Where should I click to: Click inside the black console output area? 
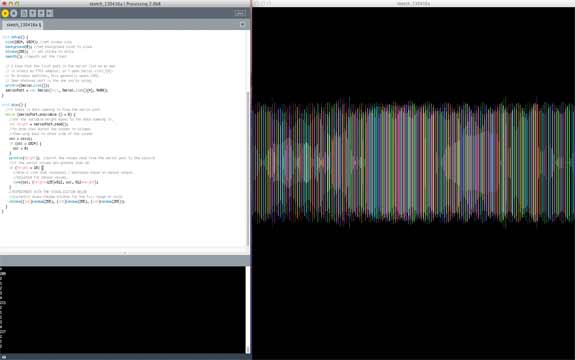[122, 310]
